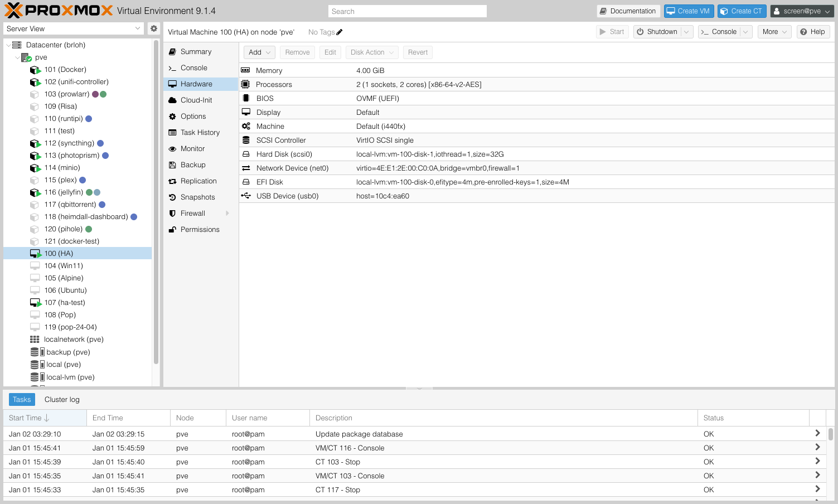Open the Snapshots panel for VM 100

196,197
